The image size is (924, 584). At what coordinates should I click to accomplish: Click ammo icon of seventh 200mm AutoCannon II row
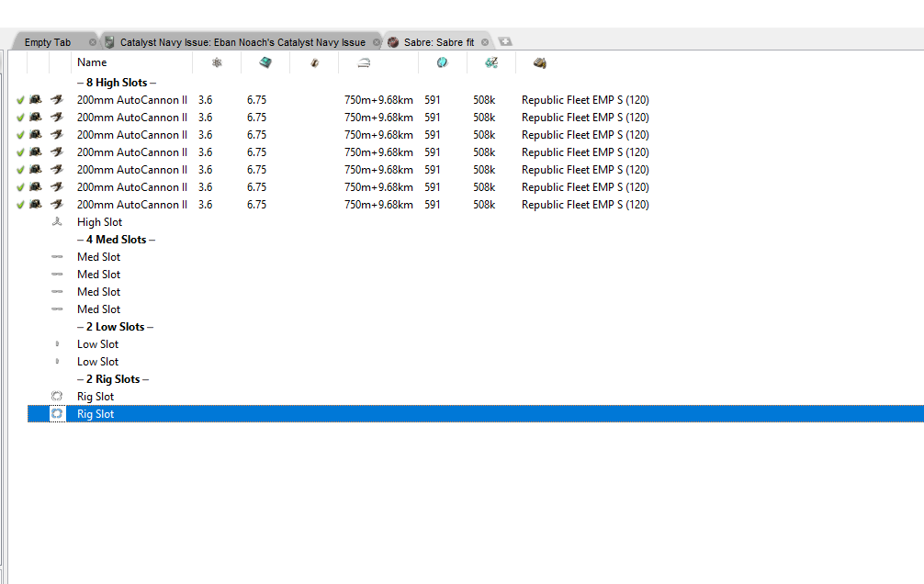(x=36, y=204)
